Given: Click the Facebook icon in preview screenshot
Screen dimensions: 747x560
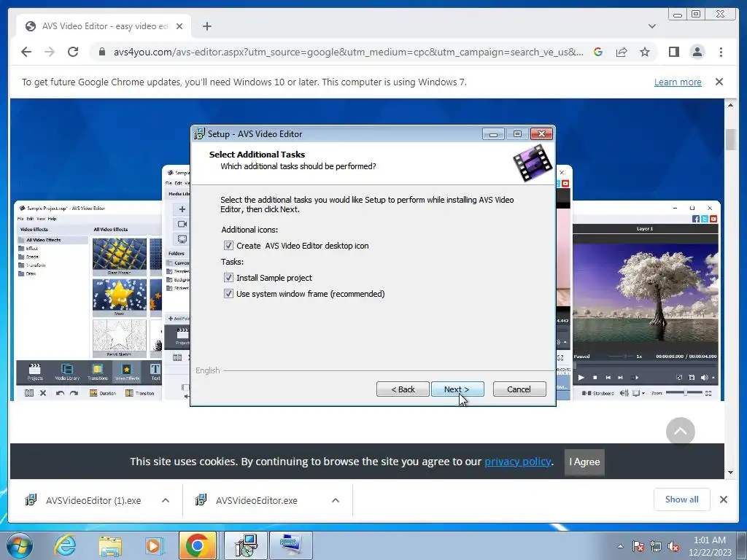Looking at the screenshot, I should click(x=695, y=219).
